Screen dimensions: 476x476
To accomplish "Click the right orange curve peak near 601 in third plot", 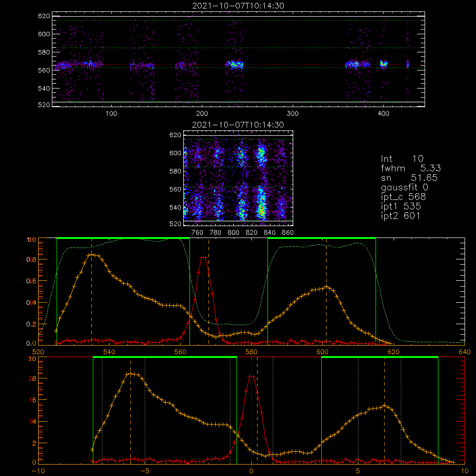I will (x=327, y=286).
